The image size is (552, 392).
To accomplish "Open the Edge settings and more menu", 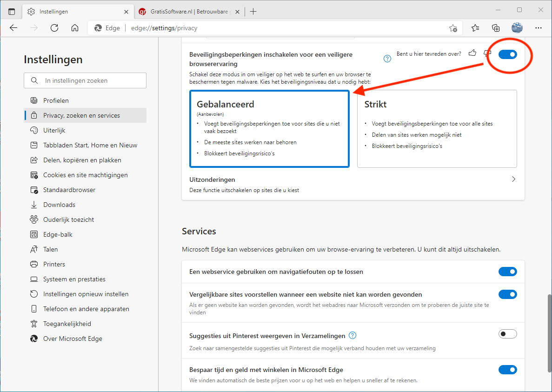I will coord(538,28).
